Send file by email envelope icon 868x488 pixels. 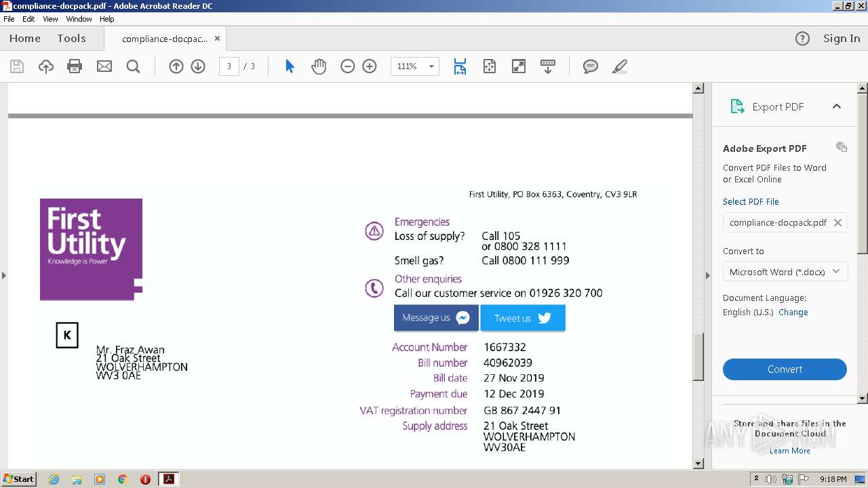pos(104,66)
